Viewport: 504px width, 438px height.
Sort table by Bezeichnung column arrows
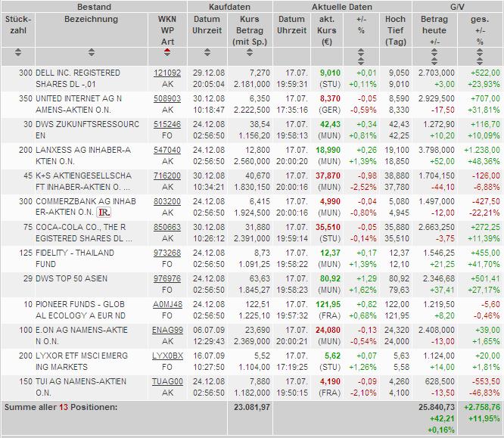tap(92, 53)
